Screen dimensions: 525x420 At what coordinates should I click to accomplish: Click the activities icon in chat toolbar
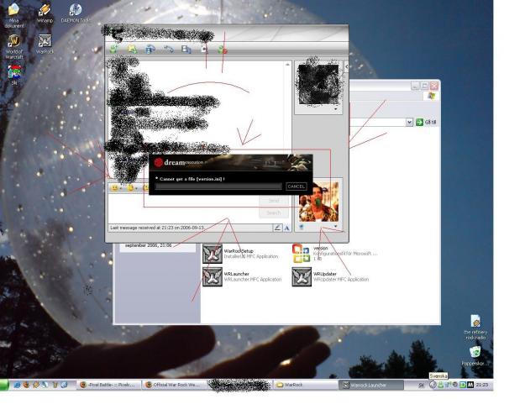186,50
